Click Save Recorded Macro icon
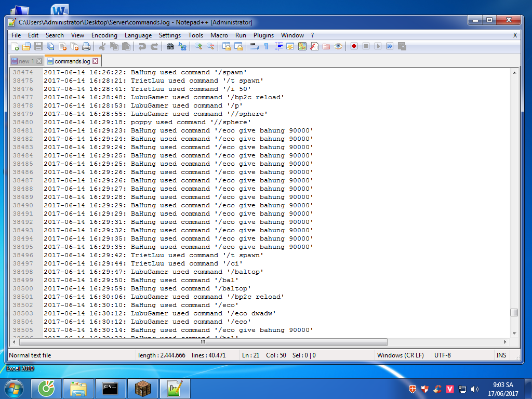Screen dimensions: 532x399 pyautogui.click(x=402, y=46)
